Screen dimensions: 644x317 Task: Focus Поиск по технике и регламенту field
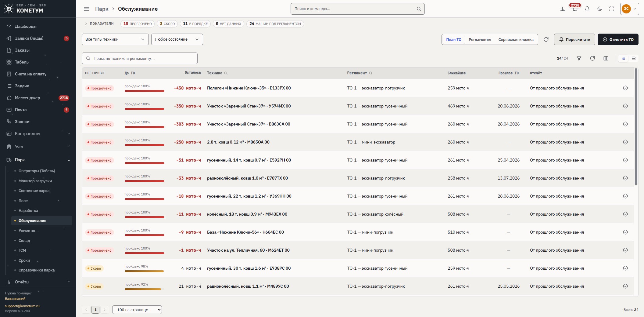(x=140, y=58)
